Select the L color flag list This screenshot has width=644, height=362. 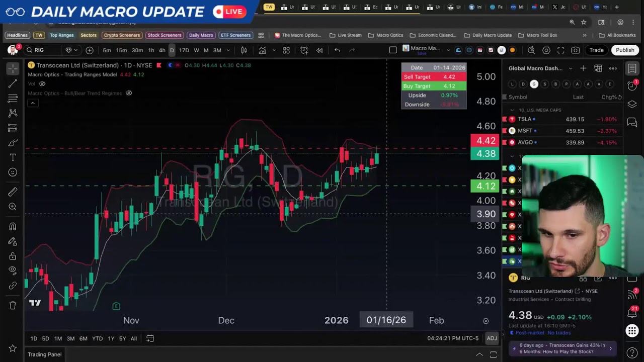(x=512, y=84)
